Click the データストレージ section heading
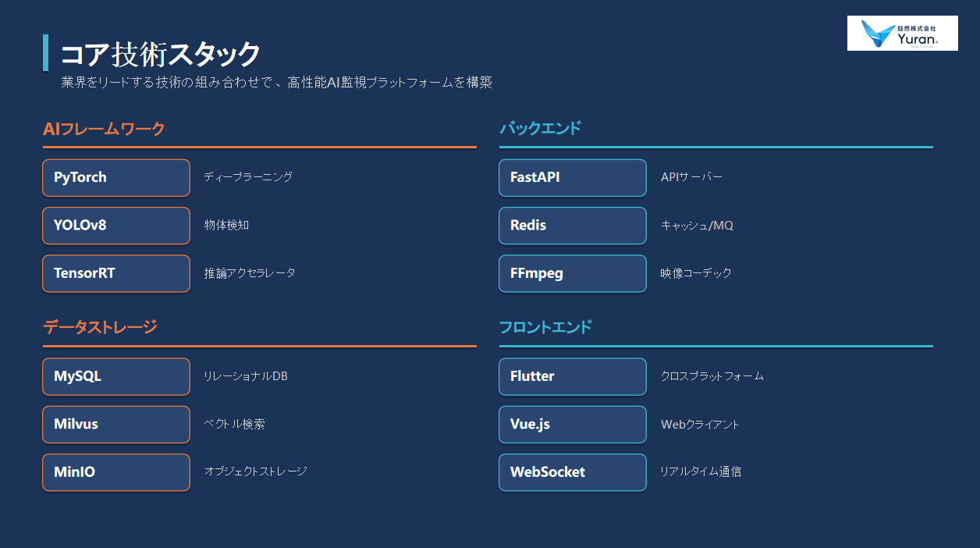Image resolution: width=980 pixels, height=548 pixels. point(100,327)
